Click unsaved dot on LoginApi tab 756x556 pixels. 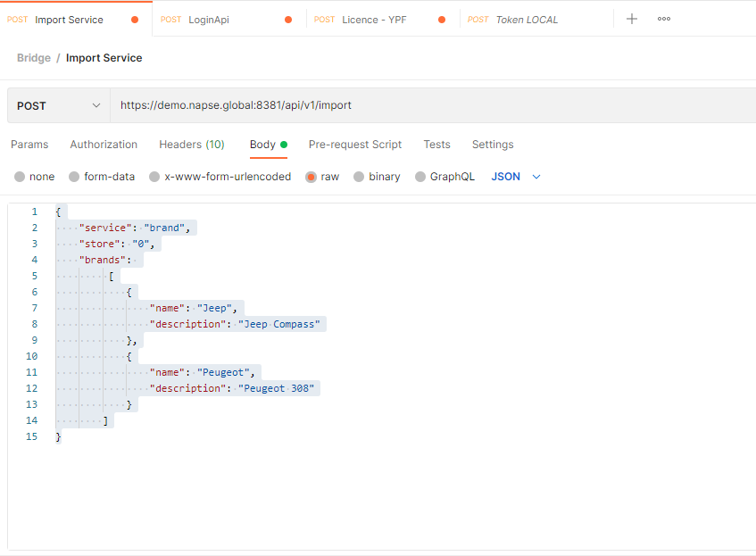(x=288, y=20)
